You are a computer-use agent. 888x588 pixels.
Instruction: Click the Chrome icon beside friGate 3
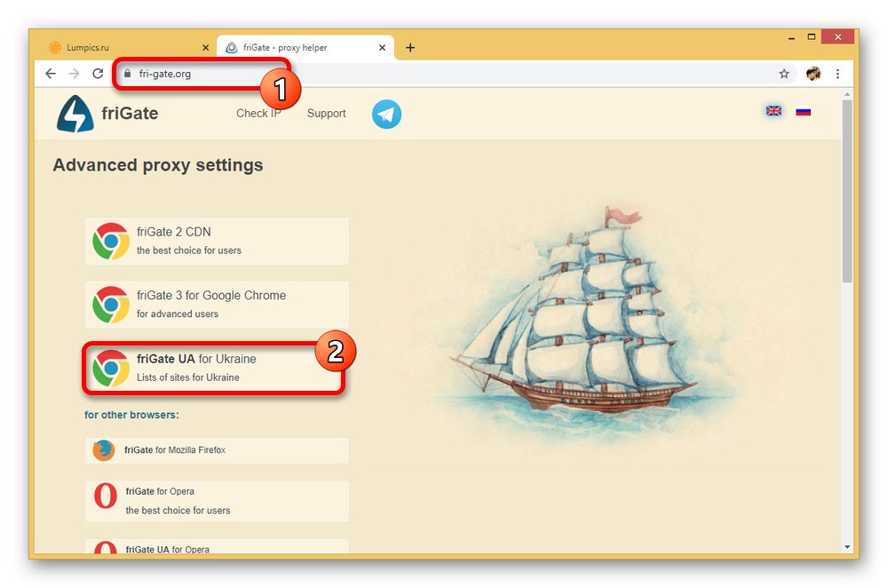111,304
